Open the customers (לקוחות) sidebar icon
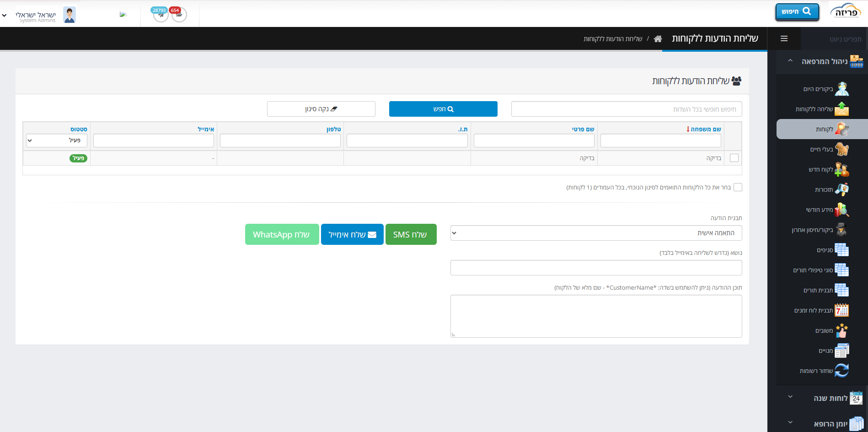This screenshot has width=868, height=432. pyautogui.click(x=841, y=129)
